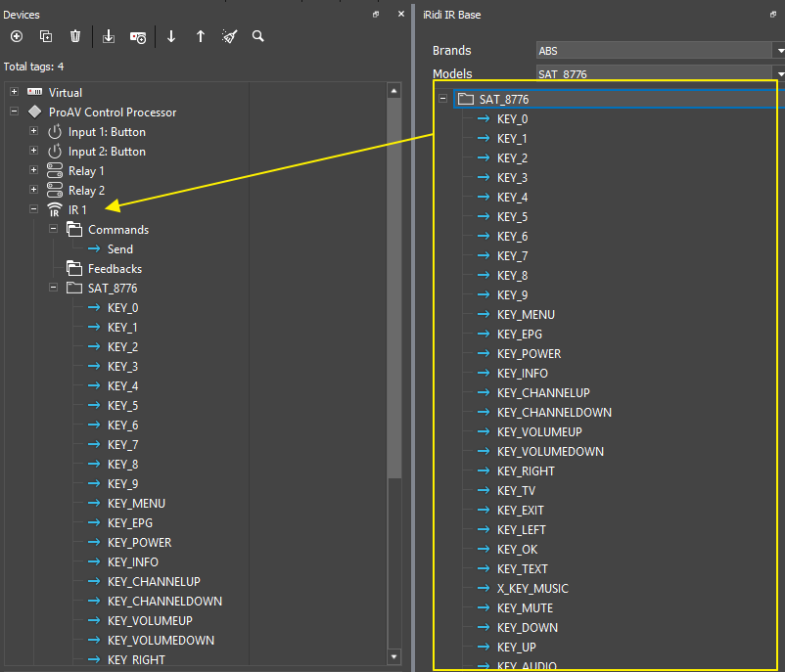Viewport: 785px width, 672px height.
Task: Open the Models dropdown showing SAT_8776
Action: [x=778, y=73]
